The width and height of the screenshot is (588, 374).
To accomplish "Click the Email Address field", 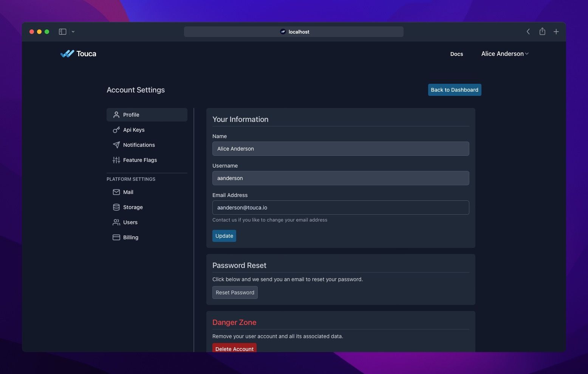I will (341, 208).
